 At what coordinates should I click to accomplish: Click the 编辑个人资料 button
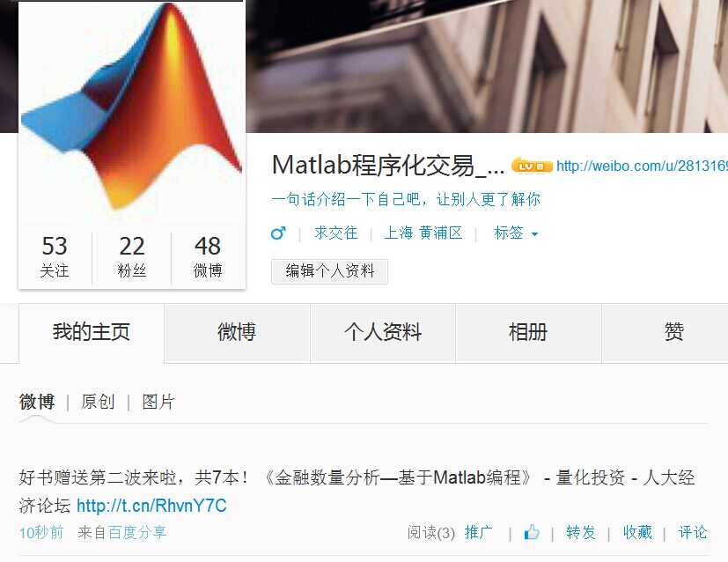pos(329,271)
